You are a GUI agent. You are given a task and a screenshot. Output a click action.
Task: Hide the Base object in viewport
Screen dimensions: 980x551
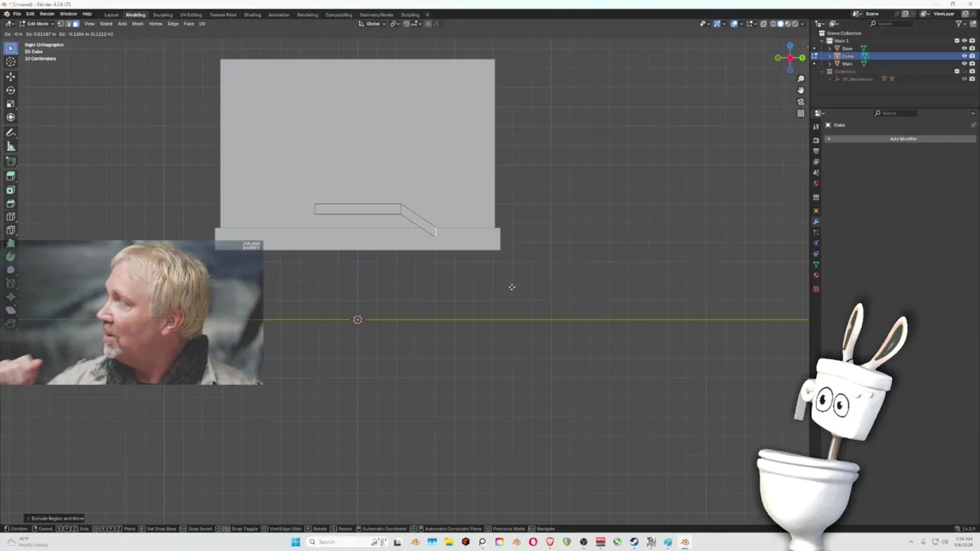[x=964, y=48]
